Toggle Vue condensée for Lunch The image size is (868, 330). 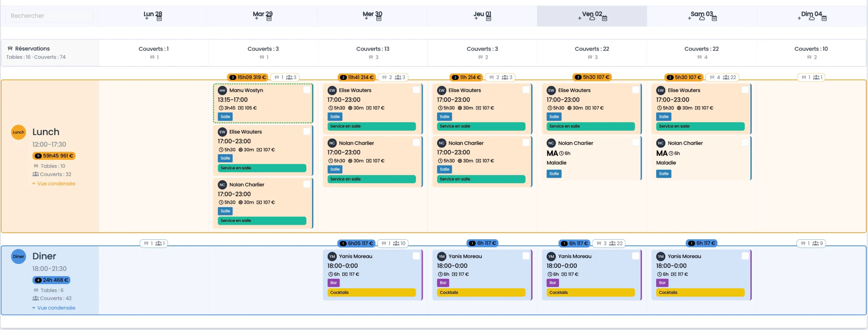tap(54, 184)
